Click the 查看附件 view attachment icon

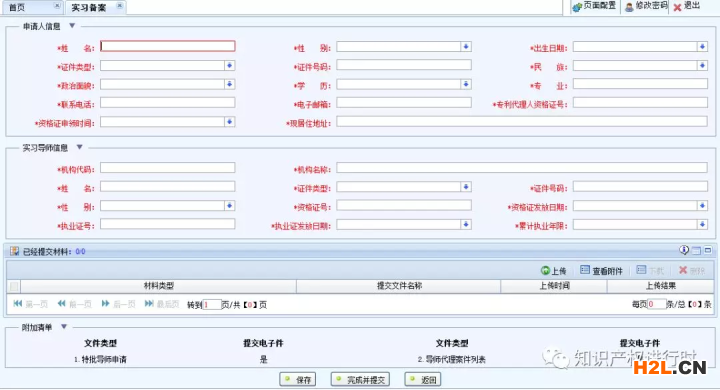coord(585,270)
